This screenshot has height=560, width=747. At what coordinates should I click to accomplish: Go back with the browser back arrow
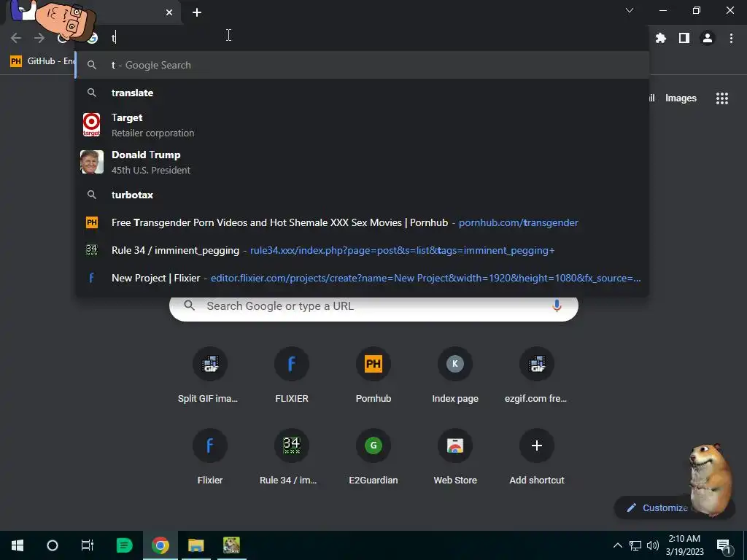16,38
